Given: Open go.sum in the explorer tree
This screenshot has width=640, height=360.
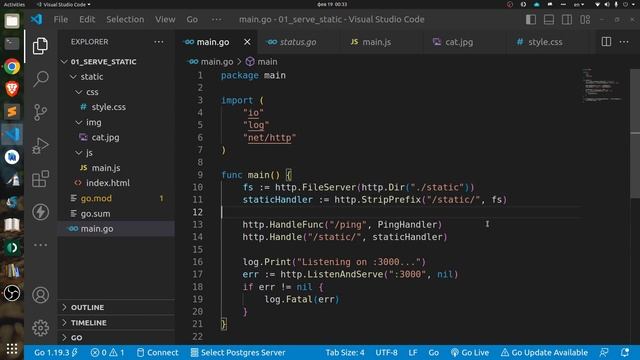Looking at the screenshot, I should (116, 213).
